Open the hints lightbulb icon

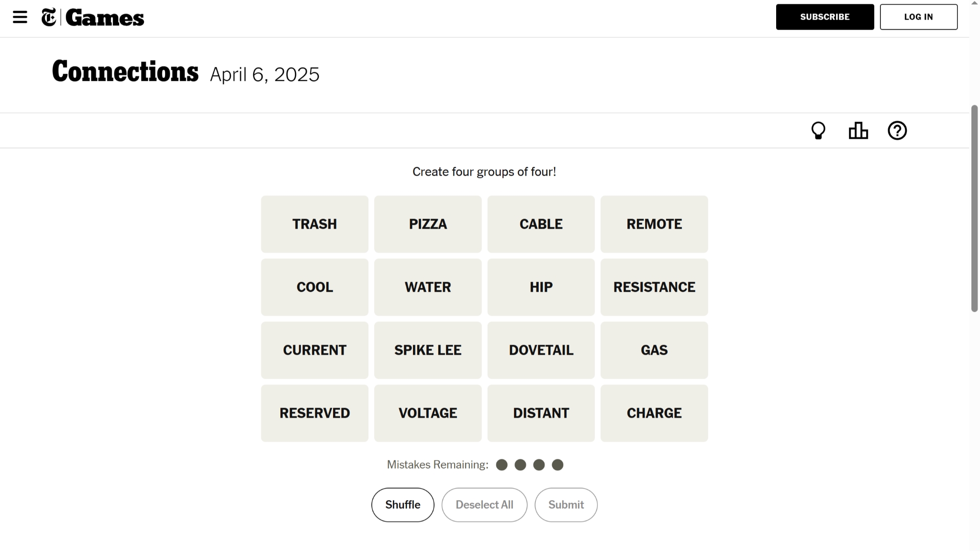click(818, 131)
